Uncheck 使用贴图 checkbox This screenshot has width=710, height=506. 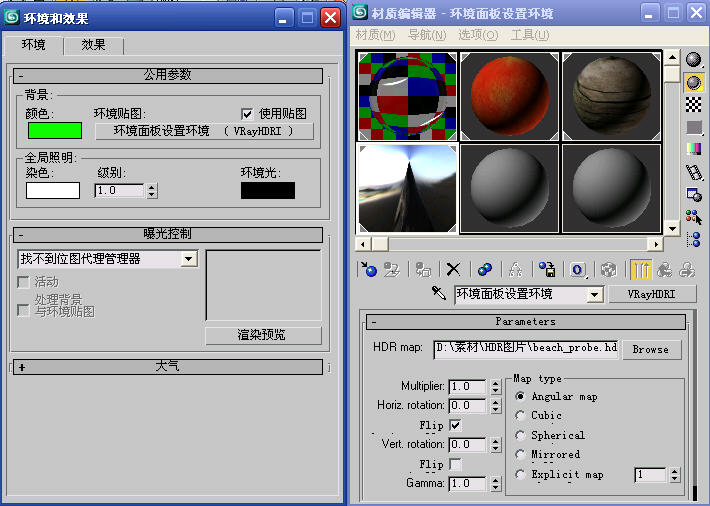tap(247, 114)
